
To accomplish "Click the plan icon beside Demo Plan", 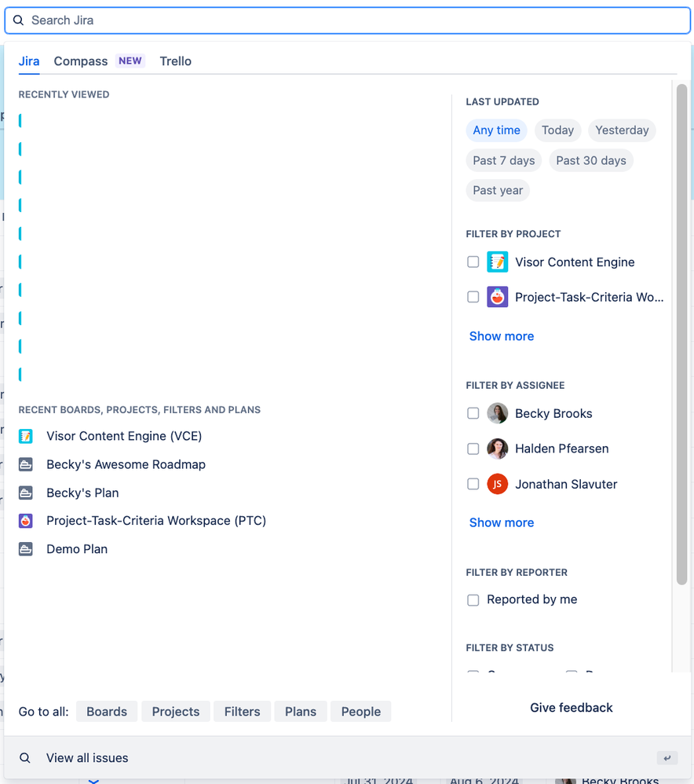I will click(26, 548).
